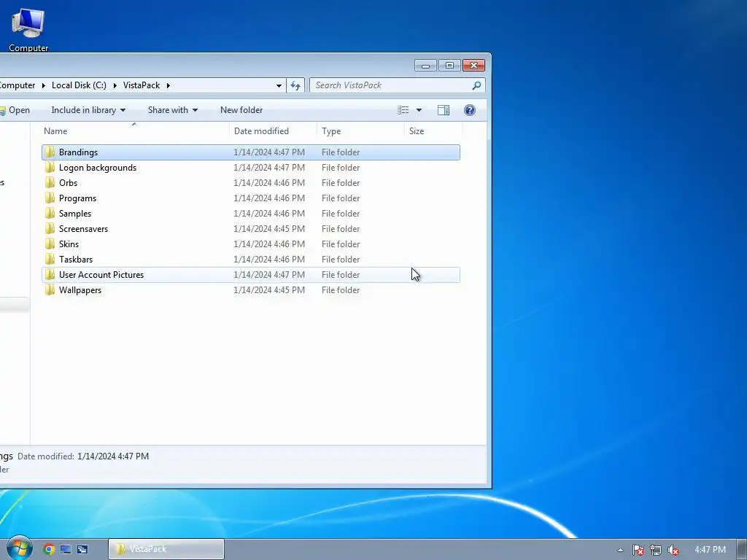Click the Taskbars folder icon
Image resolution: width=747 pixels, height=560 pixels.
[50, 259]
